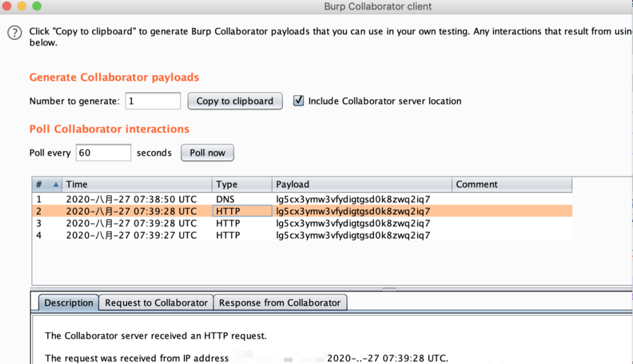Click the sort arrow in # column
Viewport: 633px width, 364px height.
[56, 185]
